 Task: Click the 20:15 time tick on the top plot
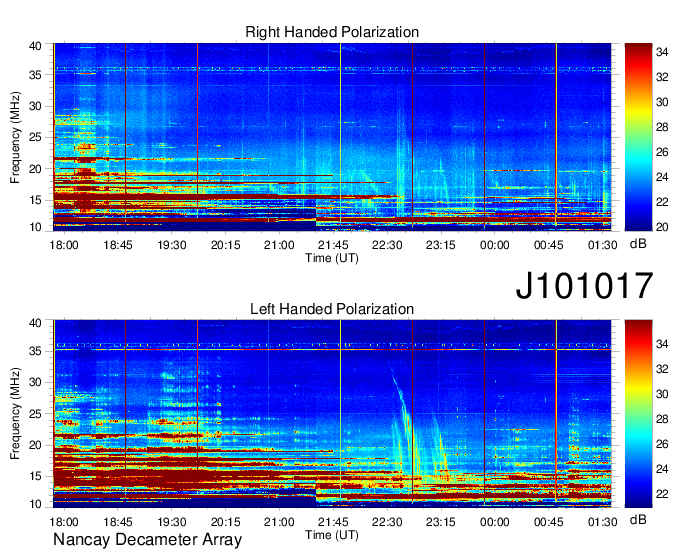pyautogui.click(x=226, y=245)
